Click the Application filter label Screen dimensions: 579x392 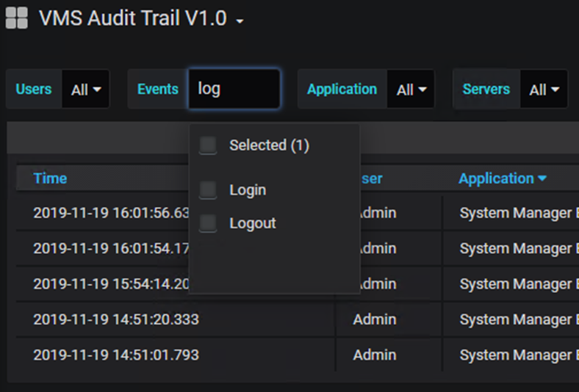point(342,89)
